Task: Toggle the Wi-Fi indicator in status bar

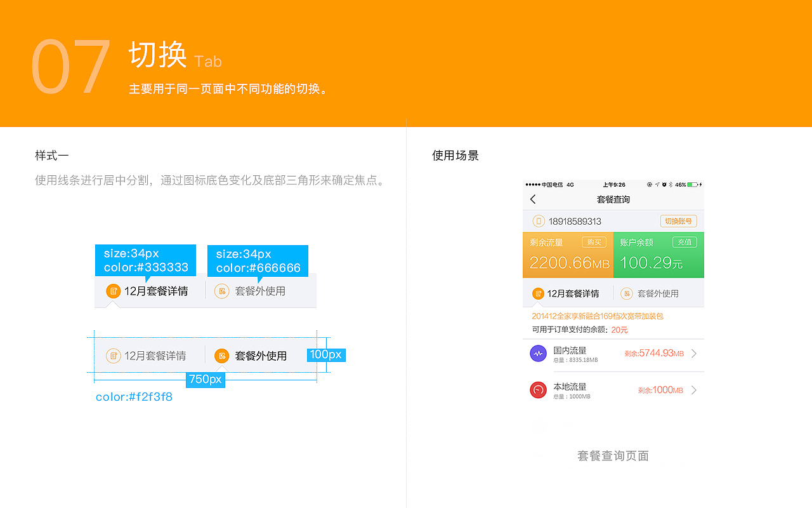Action: click(649, 184)
